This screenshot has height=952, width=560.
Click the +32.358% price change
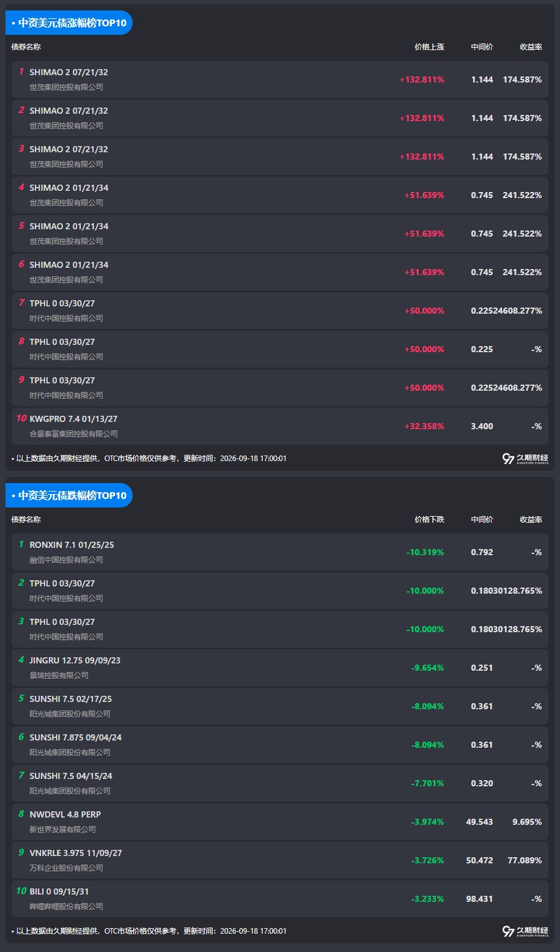pyautogui.click(x=424, y=426)
